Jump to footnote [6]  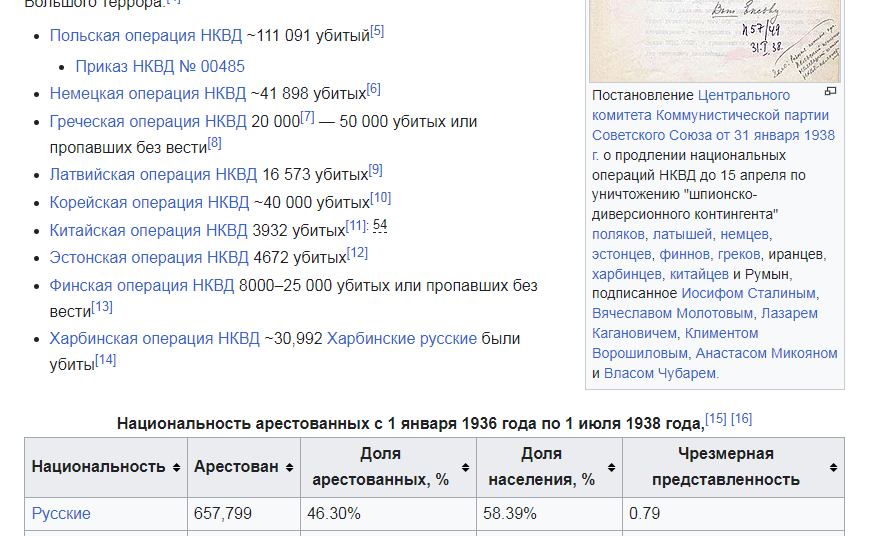pos(374,90)
